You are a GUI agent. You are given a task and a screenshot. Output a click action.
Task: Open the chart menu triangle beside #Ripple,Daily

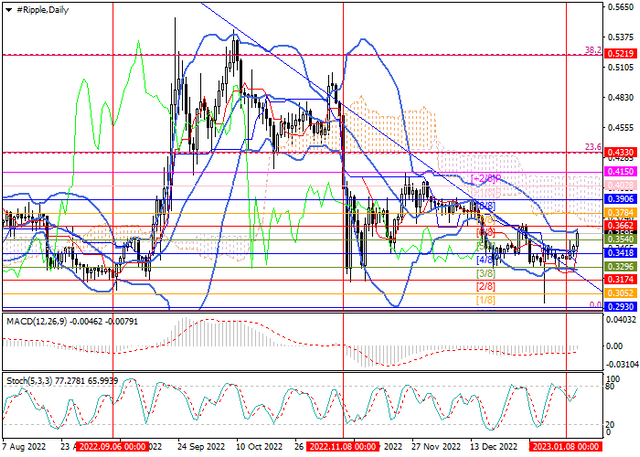click(x=9, y=10)
